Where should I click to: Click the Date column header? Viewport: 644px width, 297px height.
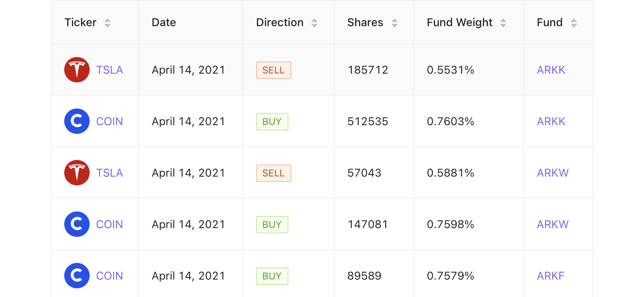pyautogui.click(x=164, y=22)
